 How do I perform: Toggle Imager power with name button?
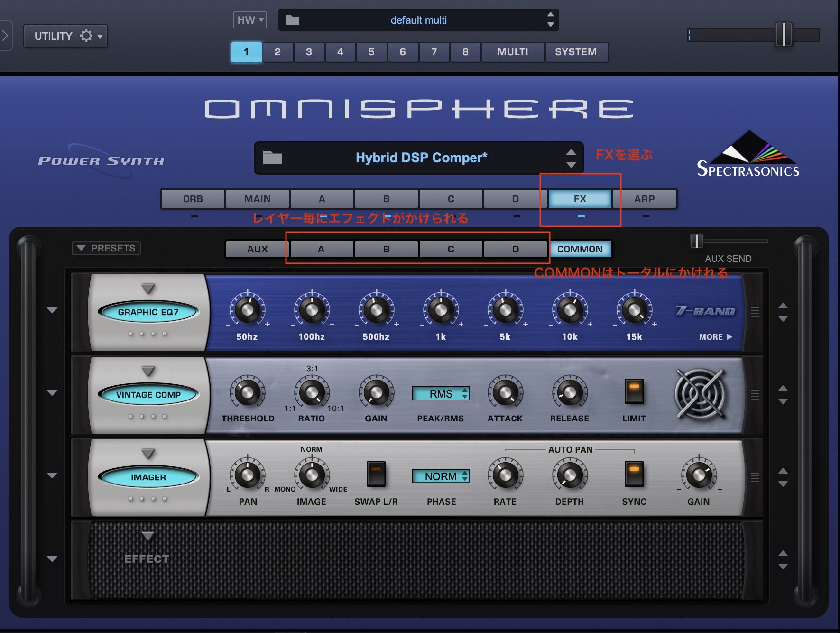[148, 477]
